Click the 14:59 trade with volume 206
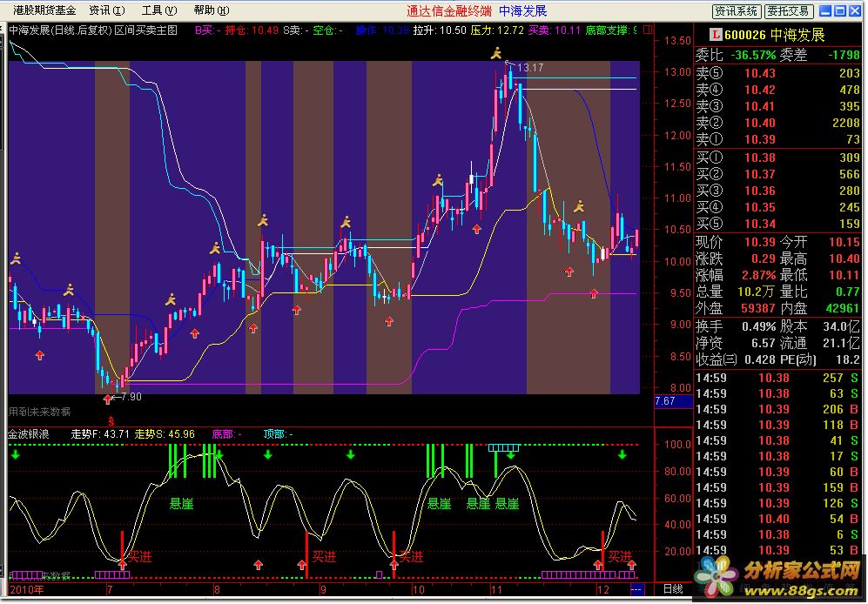868x604 pixels. click(x=777, y=409)
